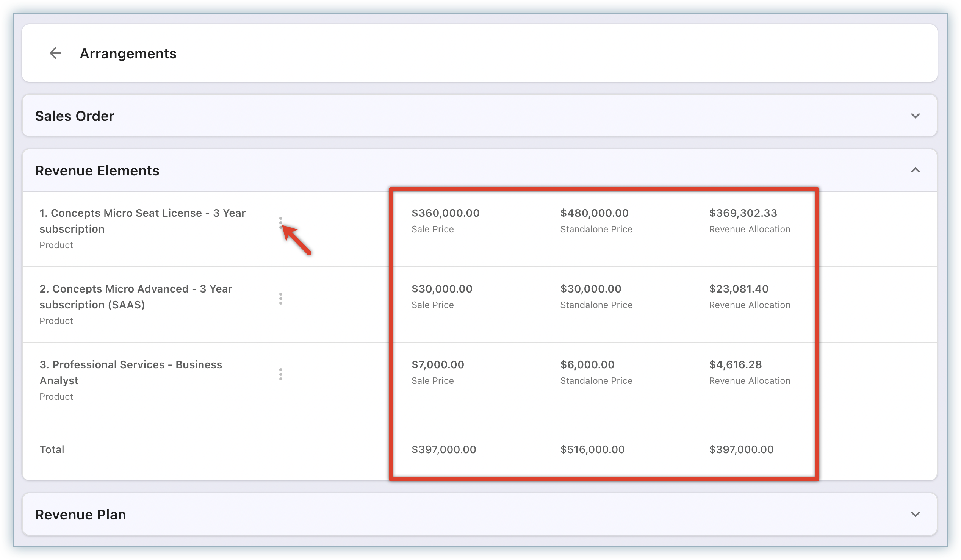Collapse the Revenue Elements section chevron
This screenshot has height=560, width=961.
pyautogui.click(x=915, y=171)
